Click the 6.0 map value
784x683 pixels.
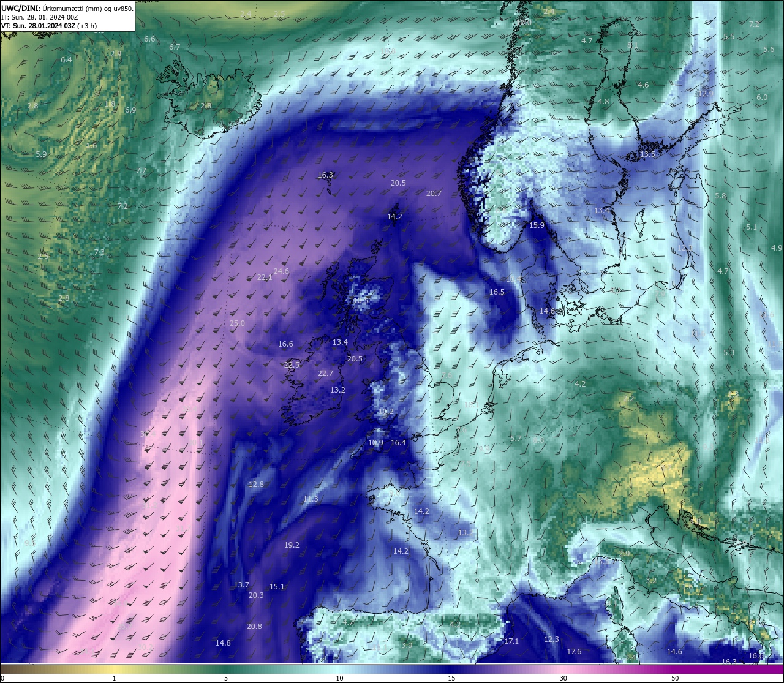[x=762, y=97]
